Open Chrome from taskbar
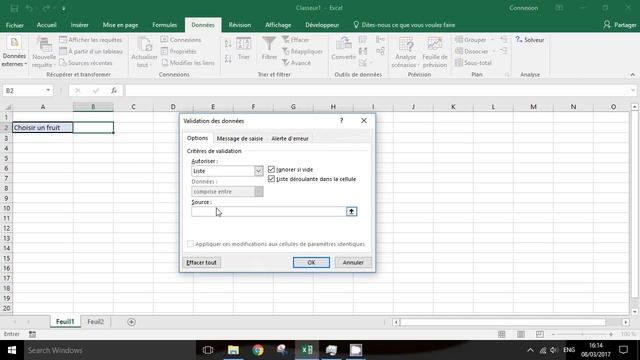This screenshot has height=360, width=640. point(258,350)
